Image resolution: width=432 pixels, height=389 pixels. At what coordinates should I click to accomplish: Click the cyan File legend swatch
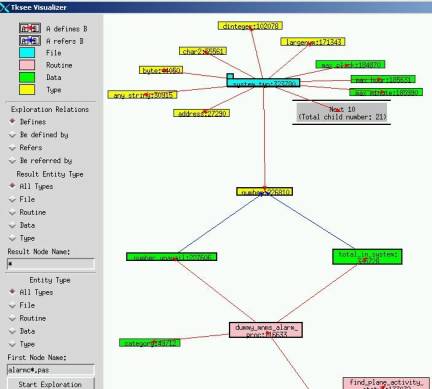coord(27,53)
